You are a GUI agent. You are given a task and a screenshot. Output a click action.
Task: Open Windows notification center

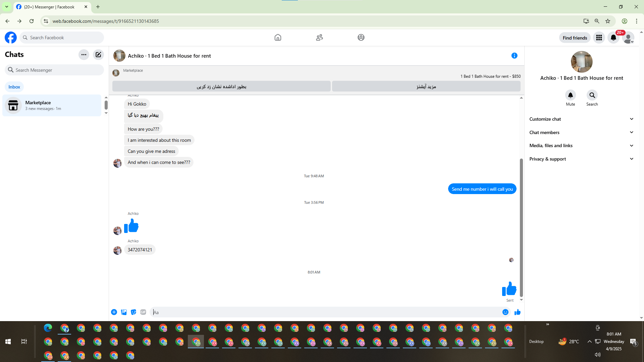pos(634,342)
